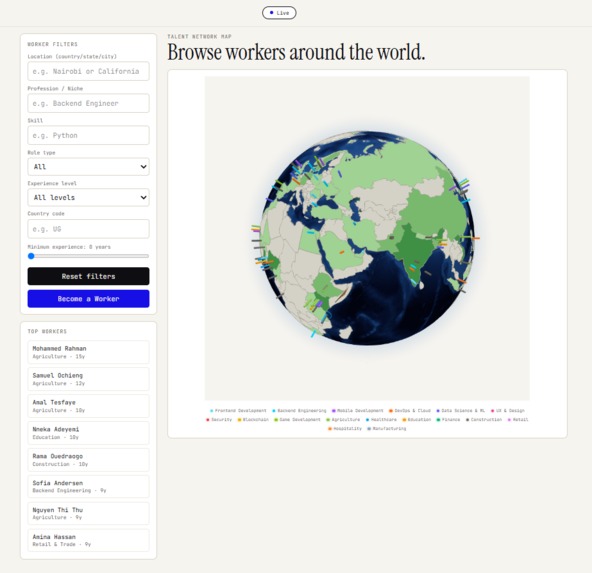
Task: Select Amal Tesfaye in Top Workers
Action: click(88, 406)
